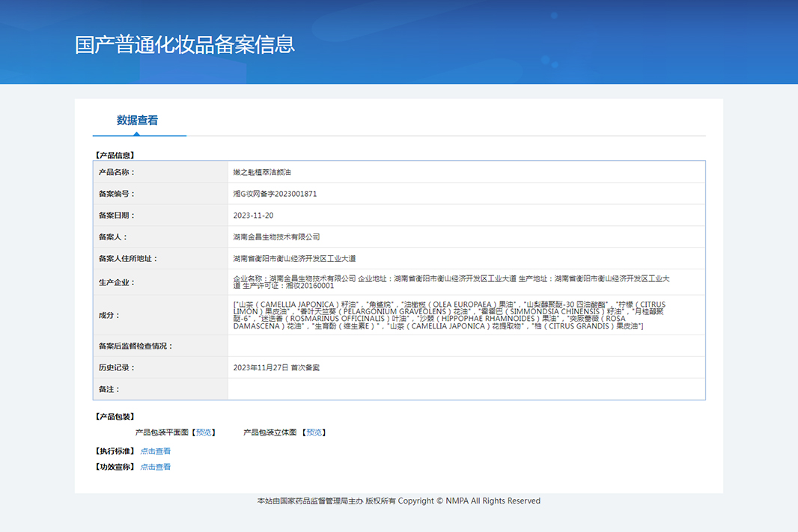The width and height of the screenshot is (798, 532).
Task: Click the 生产企业 details text
Action: tap(451, 282)
